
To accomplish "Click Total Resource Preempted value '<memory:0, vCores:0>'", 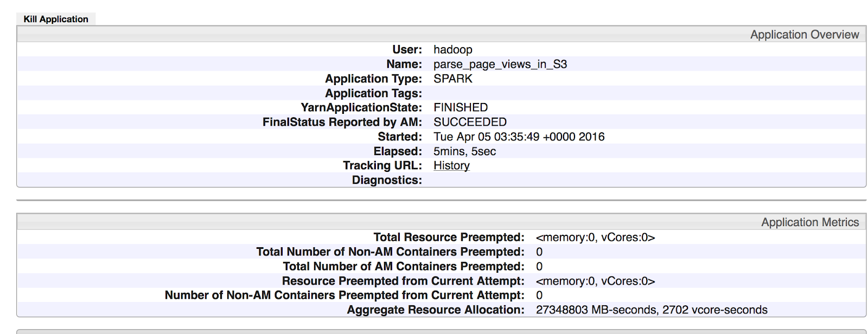I will 596,237.
